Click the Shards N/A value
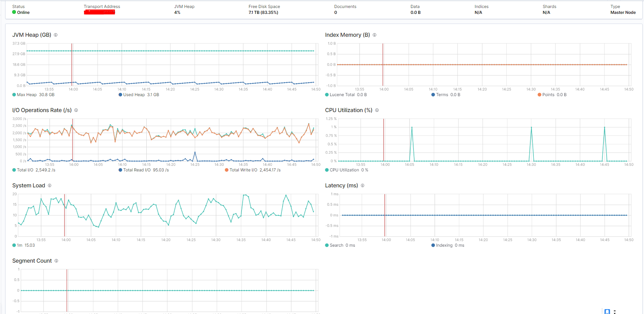 [546, 12]
